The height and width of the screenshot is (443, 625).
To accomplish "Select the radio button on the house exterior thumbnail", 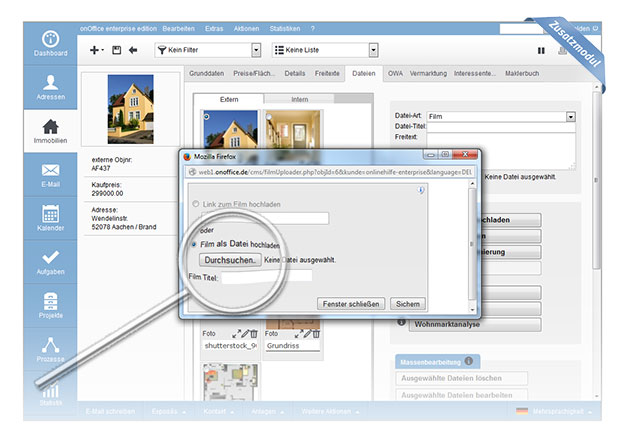I will (x=206, y=116).
